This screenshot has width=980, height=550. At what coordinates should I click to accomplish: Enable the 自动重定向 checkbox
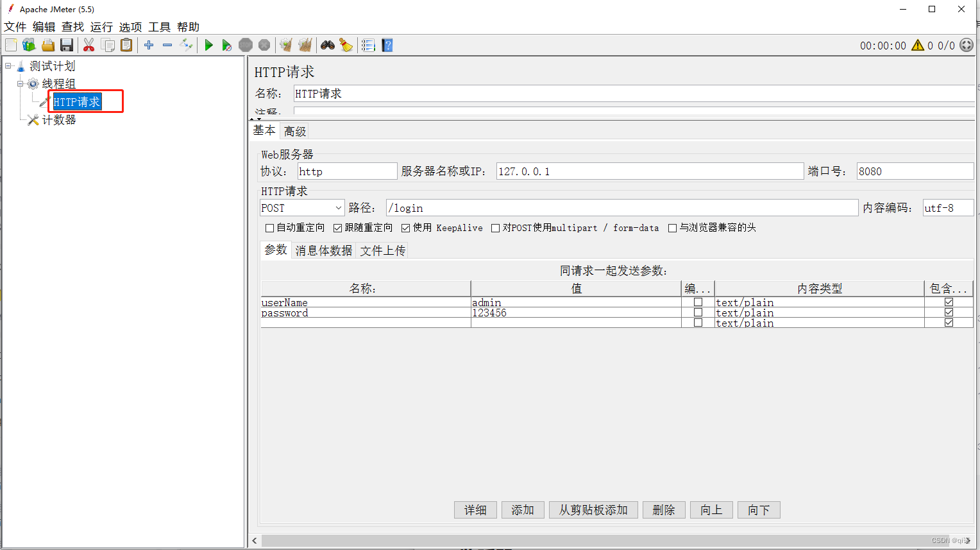[270, 228]
